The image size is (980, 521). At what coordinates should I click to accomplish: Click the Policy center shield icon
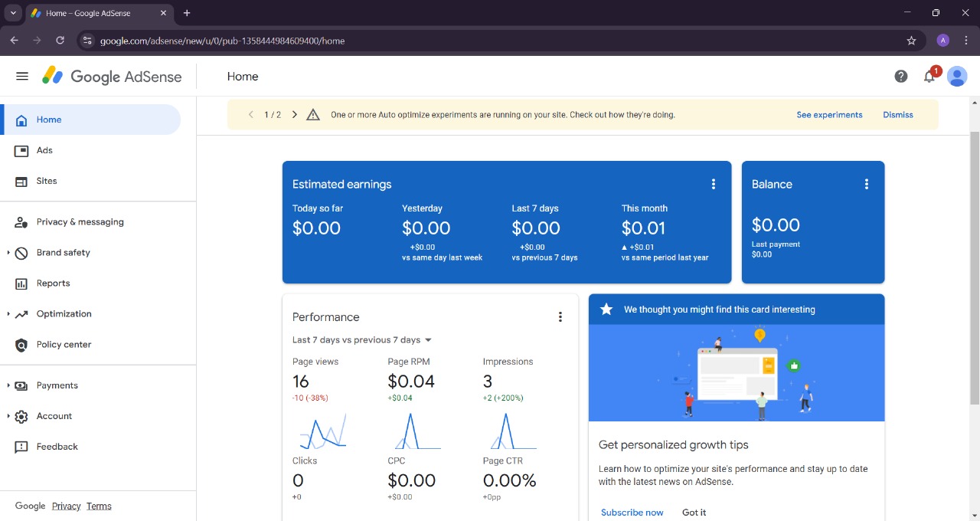21,345
